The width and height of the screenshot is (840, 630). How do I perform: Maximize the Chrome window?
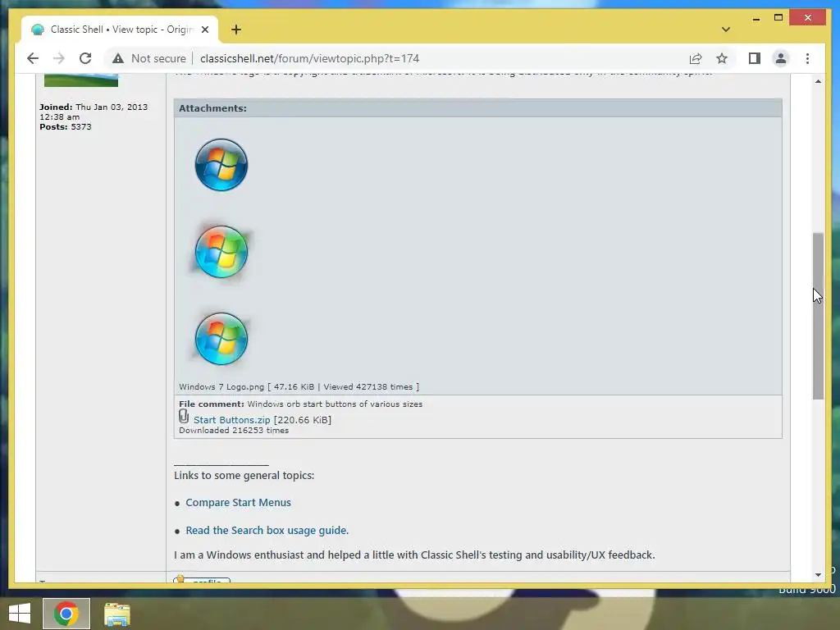(778, 18)
